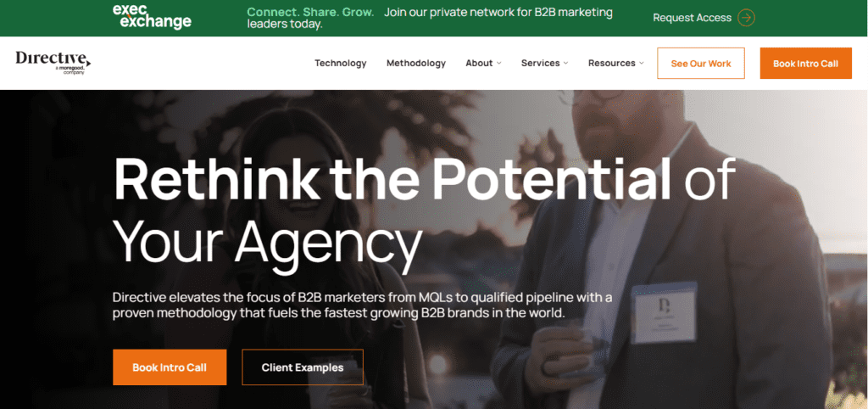Select the Resources navigation label

(612, 63)
